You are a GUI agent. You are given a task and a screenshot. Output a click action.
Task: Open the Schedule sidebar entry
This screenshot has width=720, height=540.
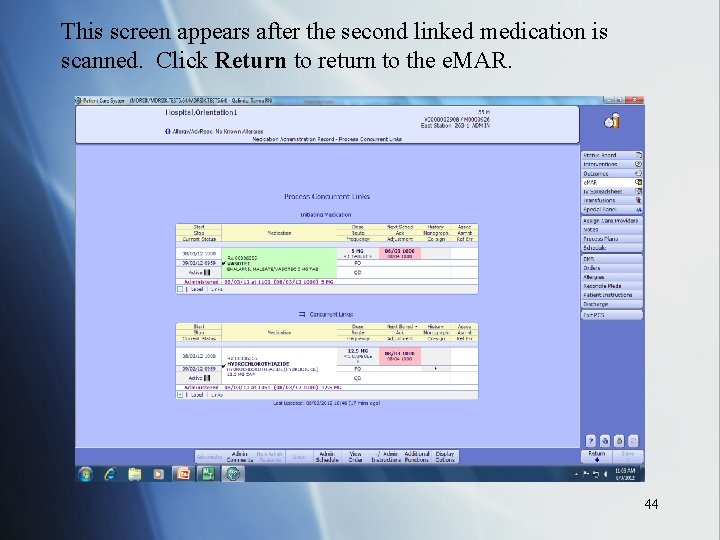pyautogui.click(x=612, y=248)
